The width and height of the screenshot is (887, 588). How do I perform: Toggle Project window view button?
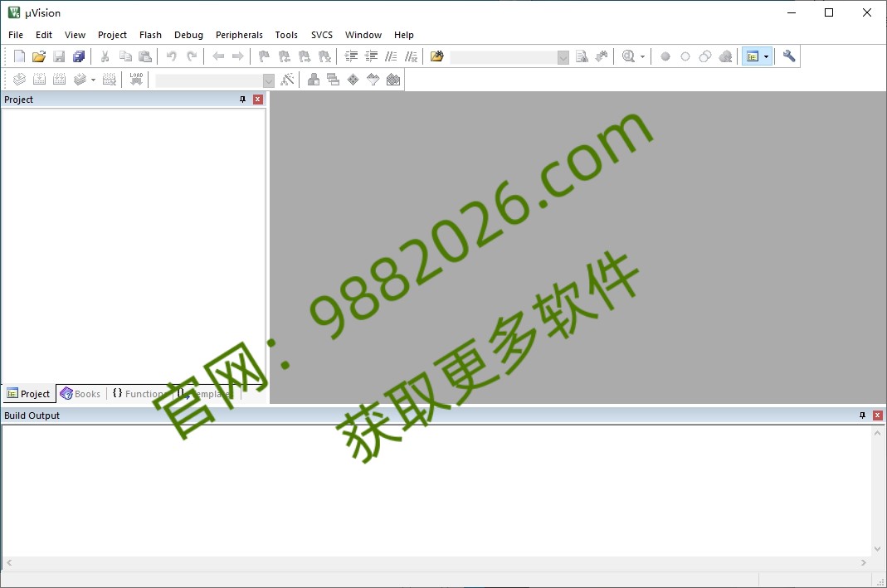pos(752,56)
